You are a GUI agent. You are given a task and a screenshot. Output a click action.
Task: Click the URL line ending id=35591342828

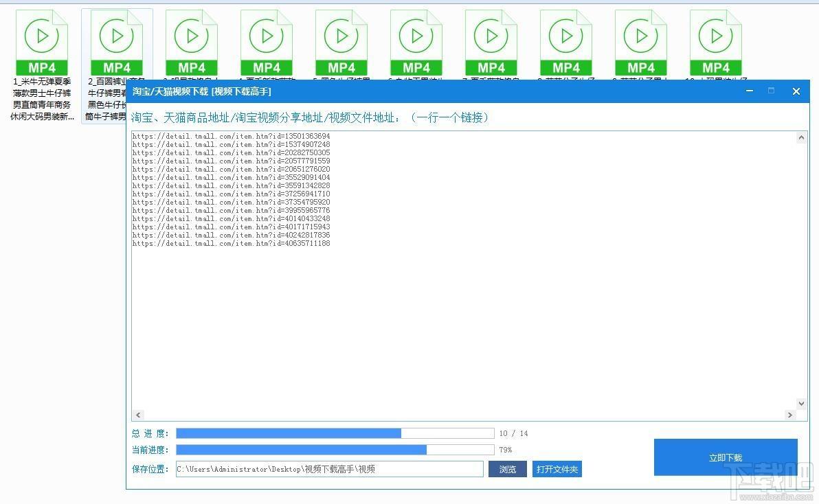click(x=231, y=186)
